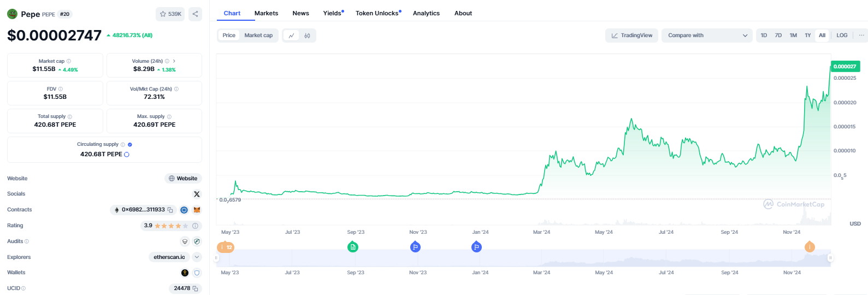Open the share icon next to watchlist

tap(195, 14)
